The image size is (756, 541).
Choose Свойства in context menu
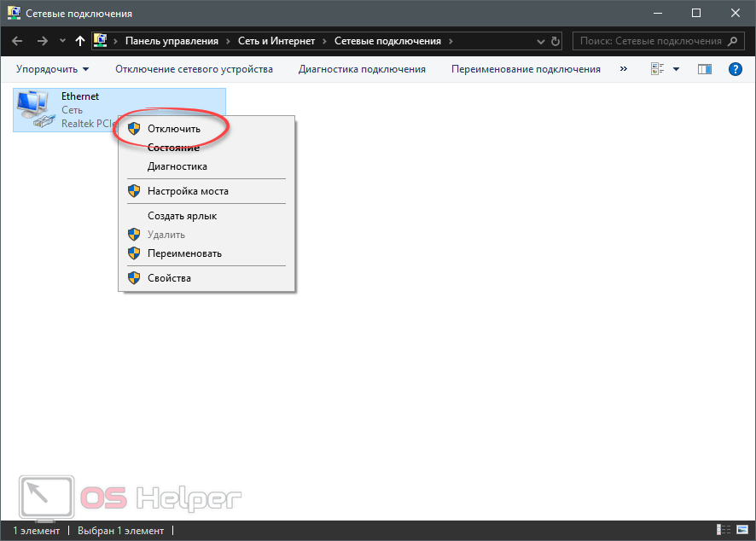click(206, 278)
